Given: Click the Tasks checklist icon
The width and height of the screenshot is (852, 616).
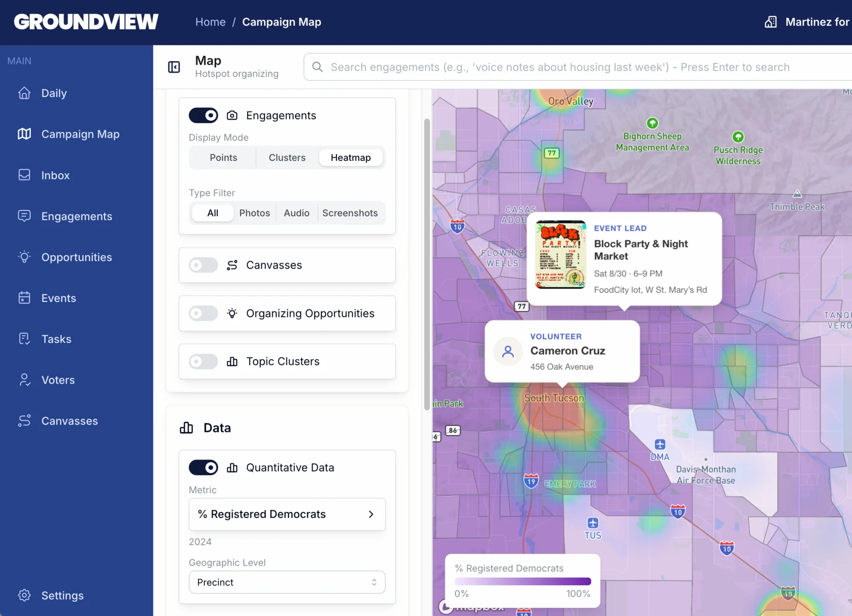Looking at the screenshot, I should 24,339.
